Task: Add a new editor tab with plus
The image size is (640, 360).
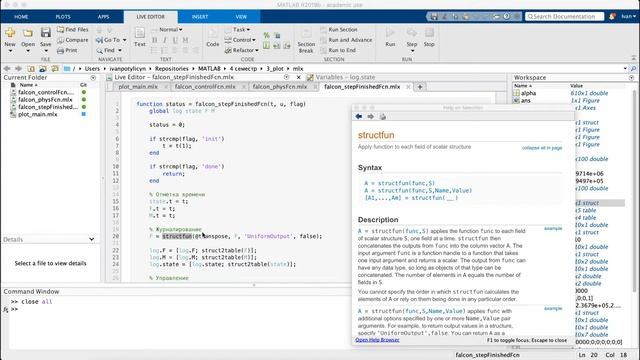Action: (420, 87)
